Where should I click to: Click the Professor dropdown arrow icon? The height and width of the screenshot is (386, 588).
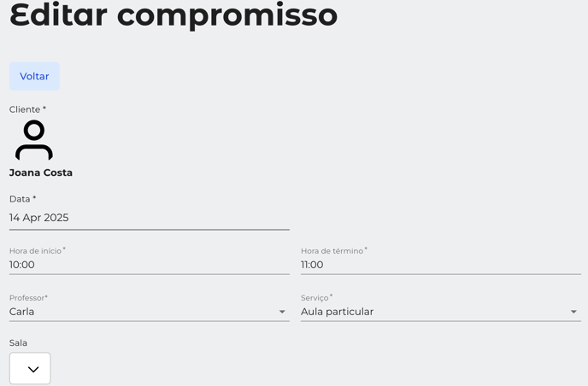click(282, 312)
